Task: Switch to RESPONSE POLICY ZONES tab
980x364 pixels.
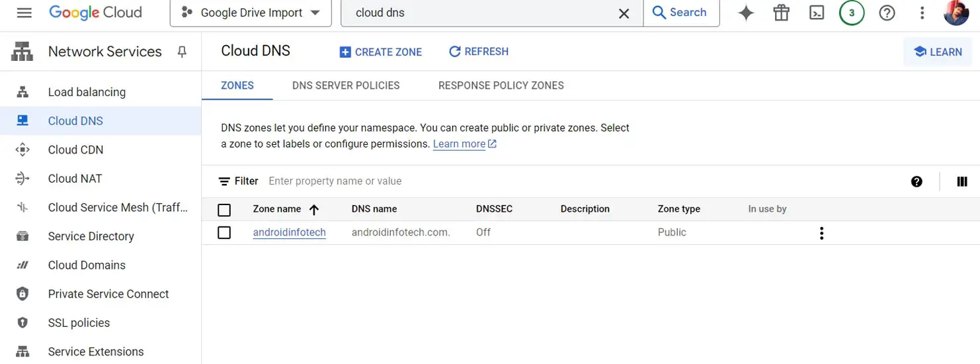Action: (x=501, y=85)
